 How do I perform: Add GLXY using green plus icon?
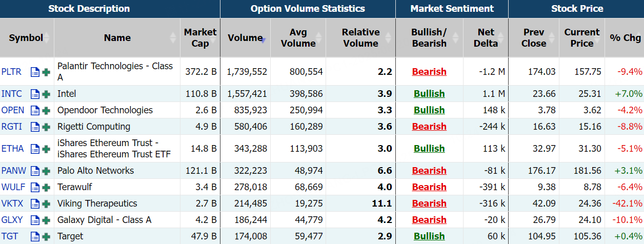click(x=46, y=220)
